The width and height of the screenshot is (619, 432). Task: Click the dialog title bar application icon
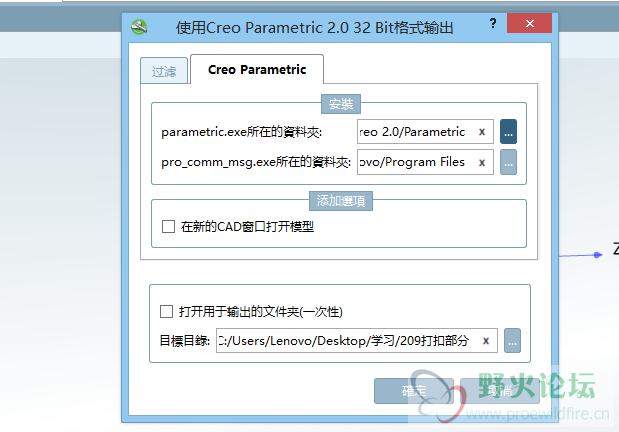139,27
